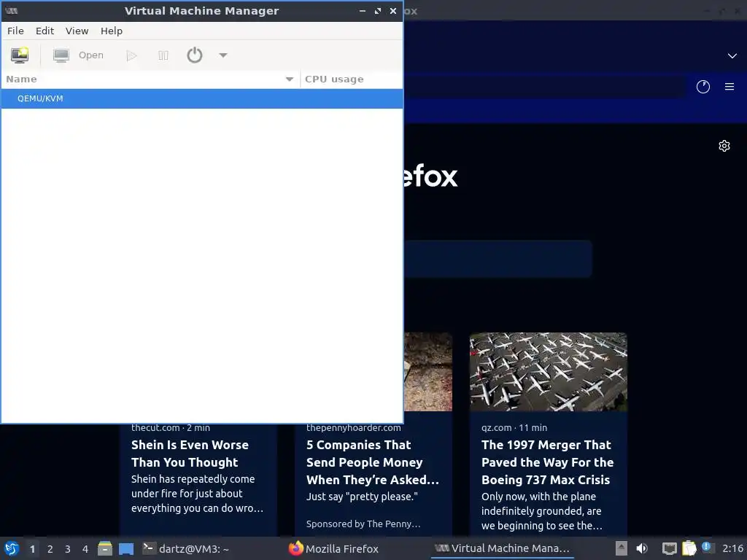The width and height of the screenshot is (747, 560).
Task: Open the Boeing 737 Max article thumbnail
Action: point(549,372)
